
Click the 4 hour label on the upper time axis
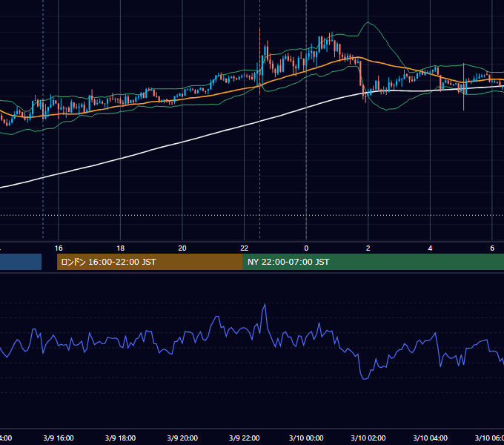tap(430, 248)
